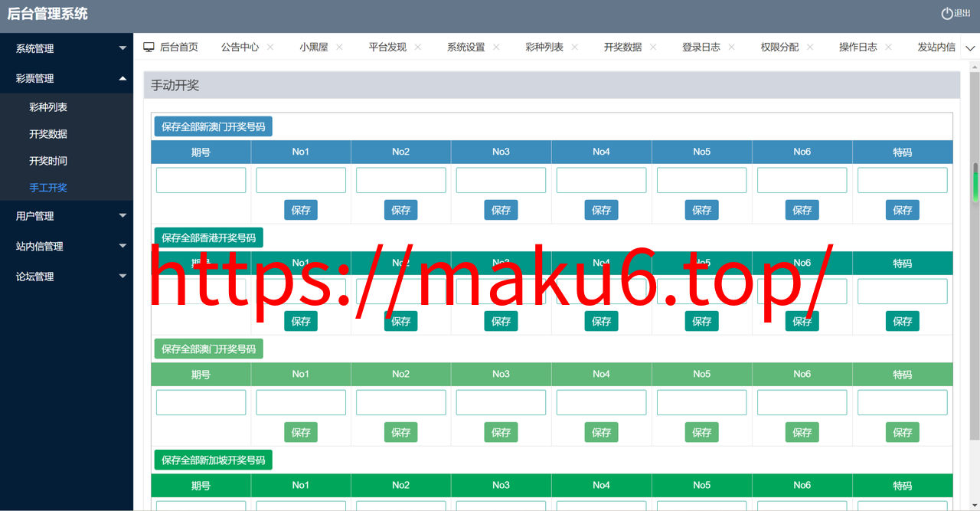Close the 小黑屋 tab
Image resolution: width=980 pixels, height=511 pixels.
click(339, 47)
